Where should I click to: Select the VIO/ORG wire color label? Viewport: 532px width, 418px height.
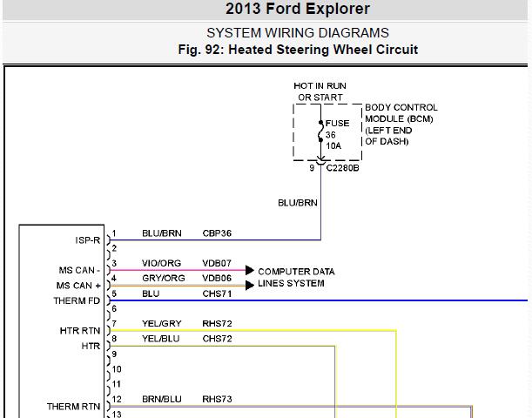161,263
